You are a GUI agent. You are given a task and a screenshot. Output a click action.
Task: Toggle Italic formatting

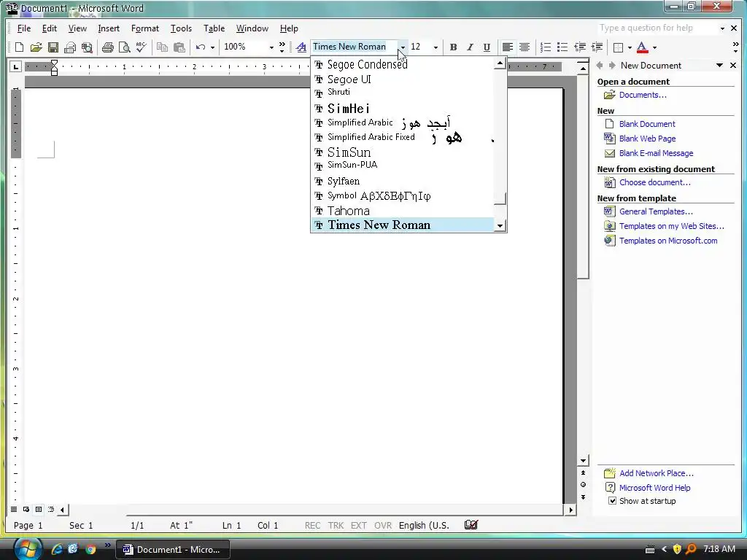coord(470,47)
